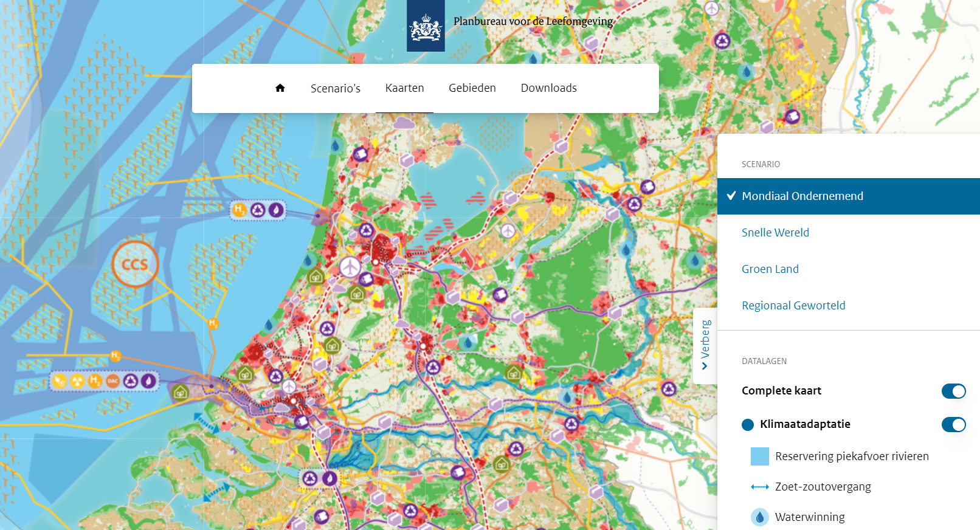This screenshot has width=980, height=530.
Task: Click the Waterwinning water drop legend icon
Action: click(x=759, y=517)
